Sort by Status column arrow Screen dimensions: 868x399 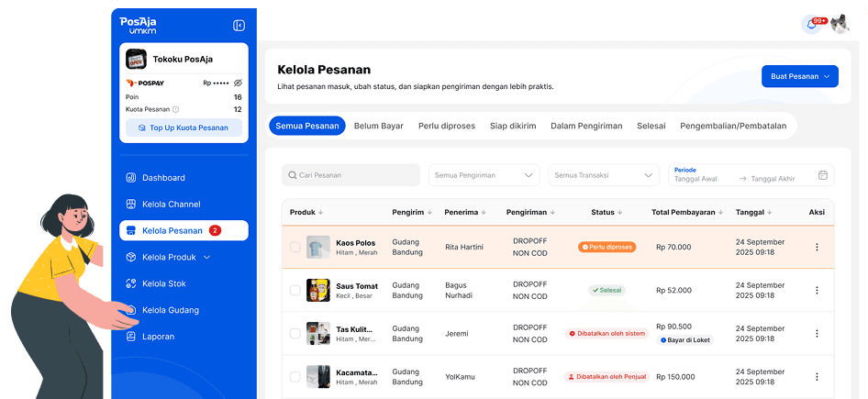point(620,213)
